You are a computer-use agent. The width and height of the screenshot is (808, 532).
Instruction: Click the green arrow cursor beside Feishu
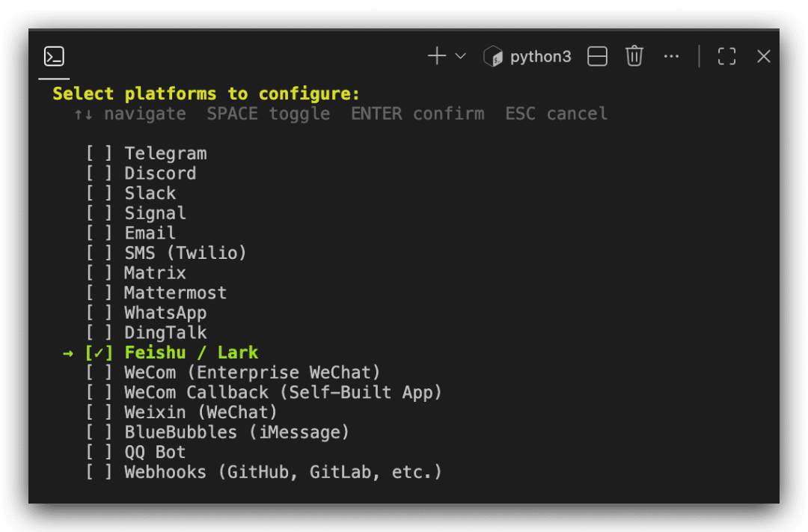[67, 354]
